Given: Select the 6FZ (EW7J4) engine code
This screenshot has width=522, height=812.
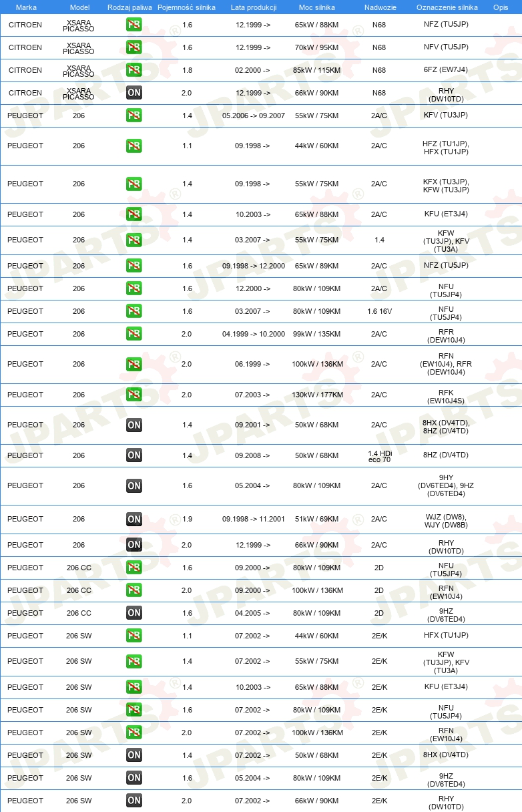Looking at the screenshot, I should point(447,70).
